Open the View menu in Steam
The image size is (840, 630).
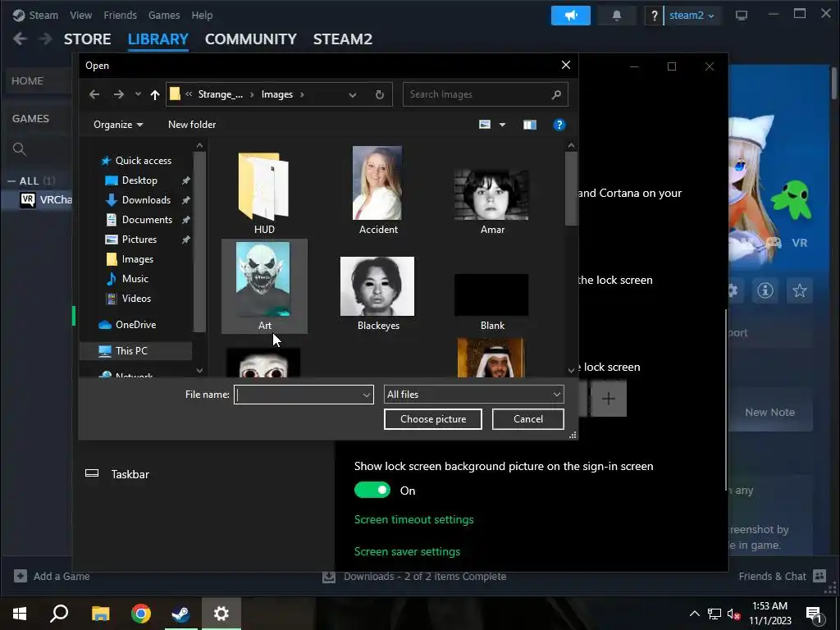80,15
